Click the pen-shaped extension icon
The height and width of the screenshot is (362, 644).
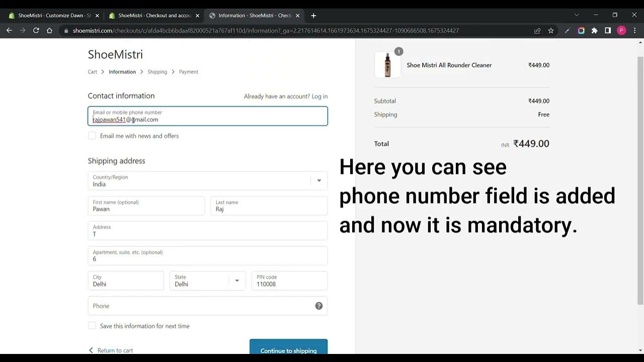tap(568, 31)
